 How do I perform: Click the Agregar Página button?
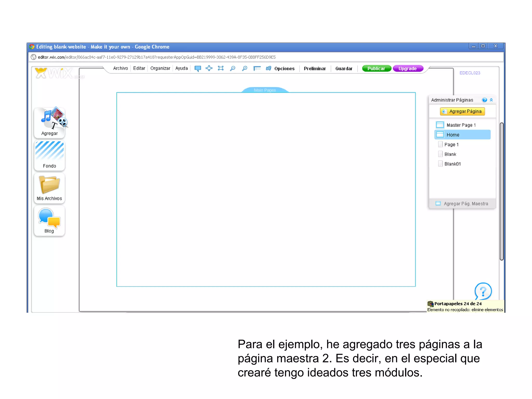pos(462,111)
